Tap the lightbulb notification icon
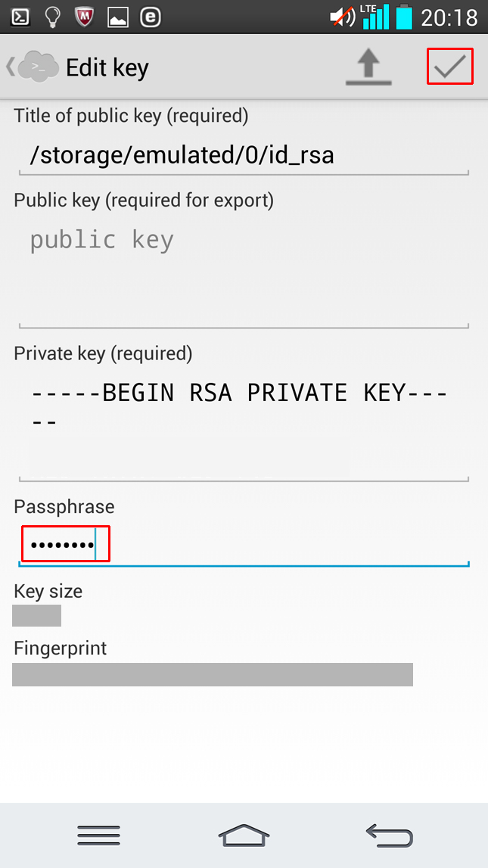Image resolution: width=488 pixels, height=868 pixels. 52,17
